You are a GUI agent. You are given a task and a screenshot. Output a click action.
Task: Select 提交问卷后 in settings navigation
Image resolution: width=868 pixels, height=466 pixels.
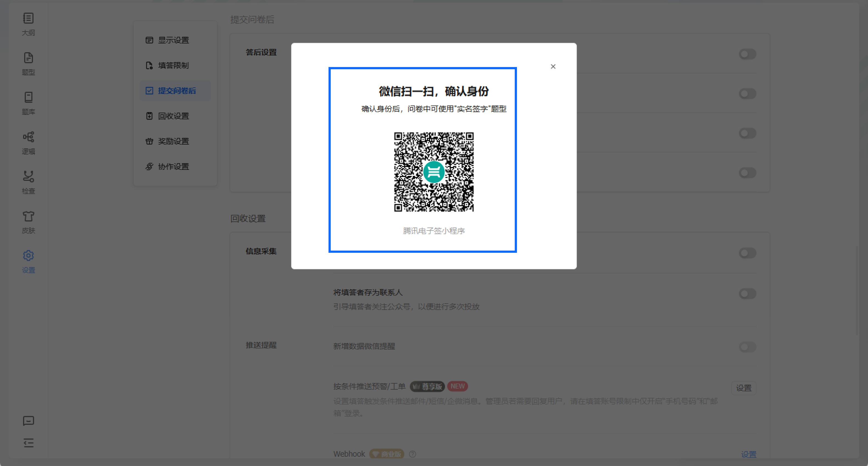click(x=175, y=91)
